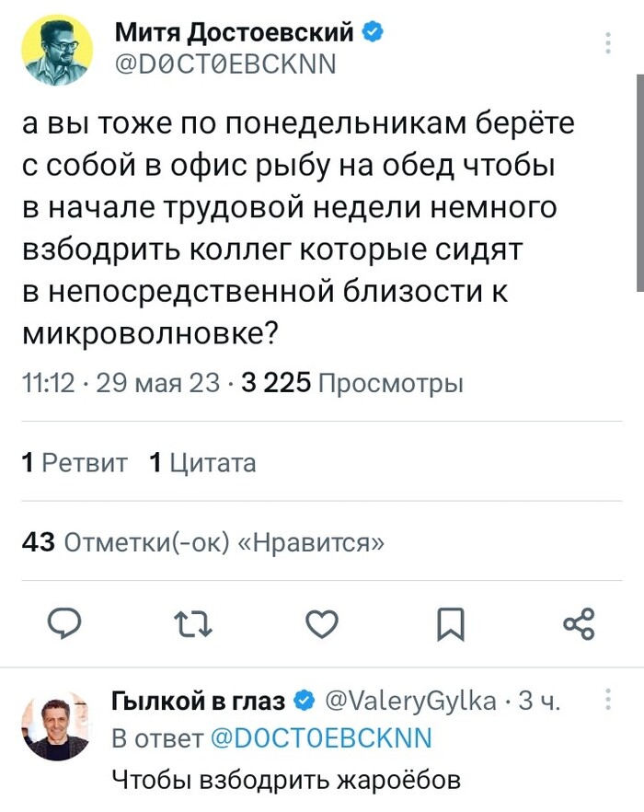Click the verified badge next to Митя Достоевский
This screenshot has height=812, width=644.
tap(372, 34)
